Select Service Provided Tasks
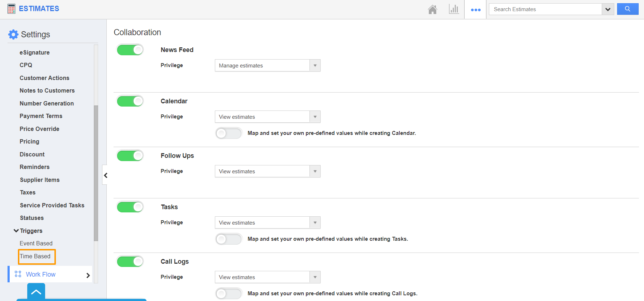644x301 pixels. 52,205
